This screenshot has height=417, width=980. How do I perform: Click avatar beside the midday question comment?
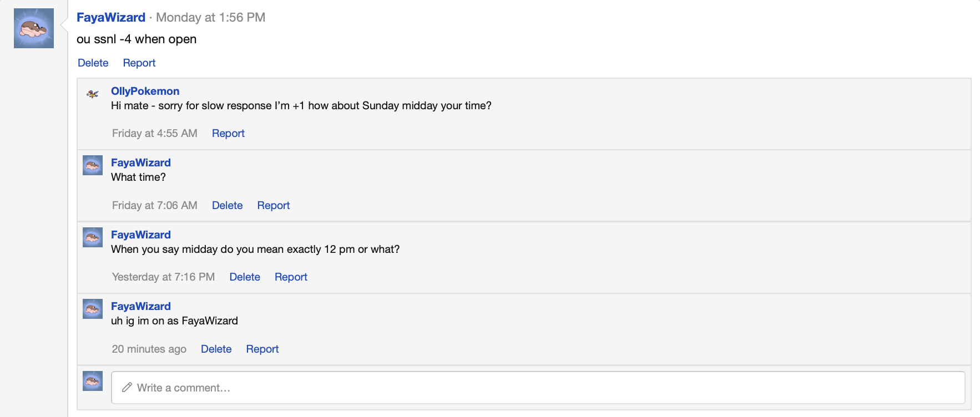[x=93, y=237]
